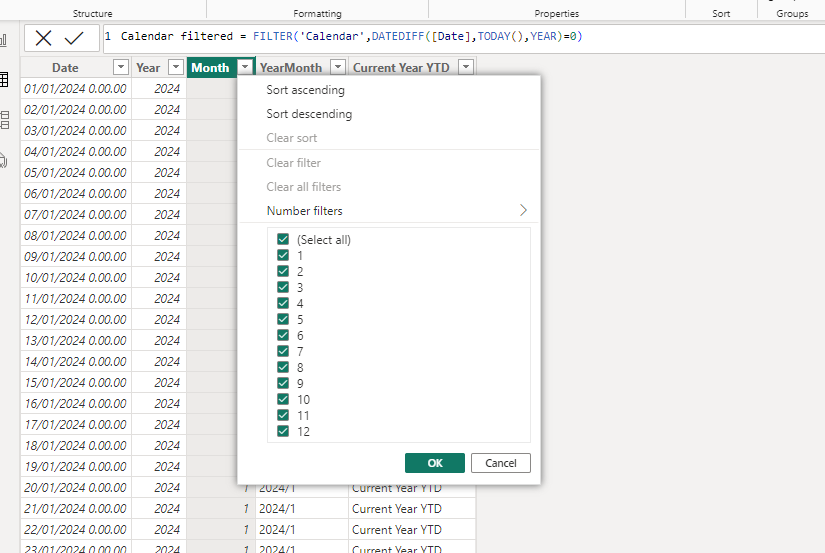Open Current Year YTD column dropdown
Image resolution: width=825 pixels, height=553 pixels.
point(466,67)
